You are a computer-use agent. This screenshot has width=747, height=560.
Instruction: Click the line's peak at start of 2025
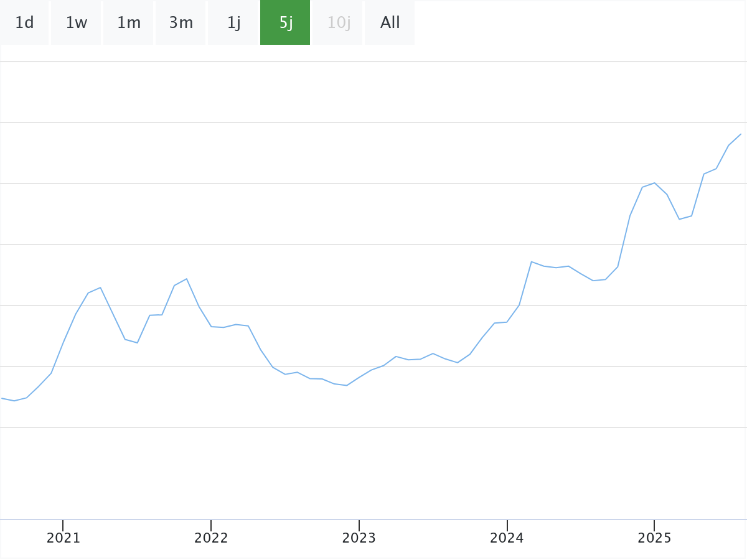click(654, 183)
